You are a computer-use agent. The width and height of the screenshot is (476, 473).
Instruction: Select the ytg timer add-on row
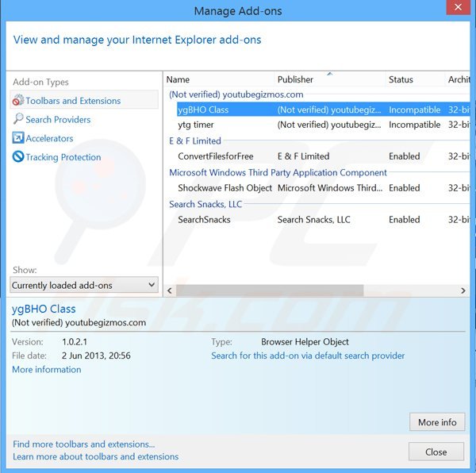click(323, 125)
